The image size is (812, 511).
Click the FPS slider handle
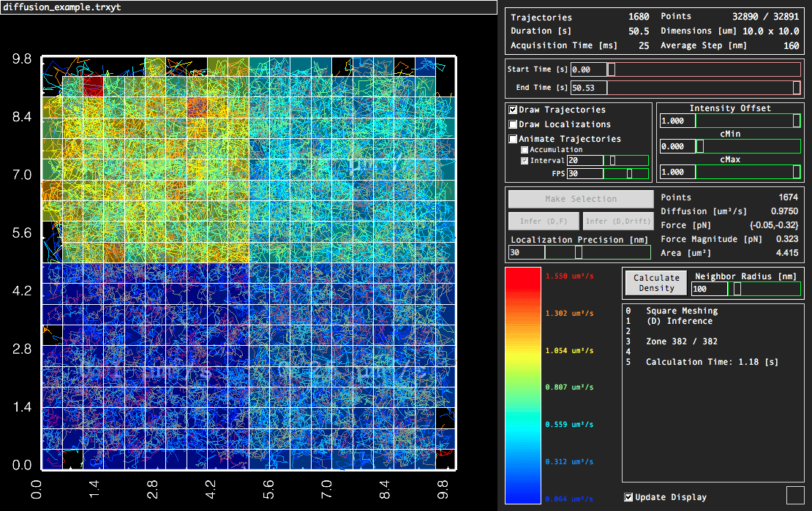629,174
